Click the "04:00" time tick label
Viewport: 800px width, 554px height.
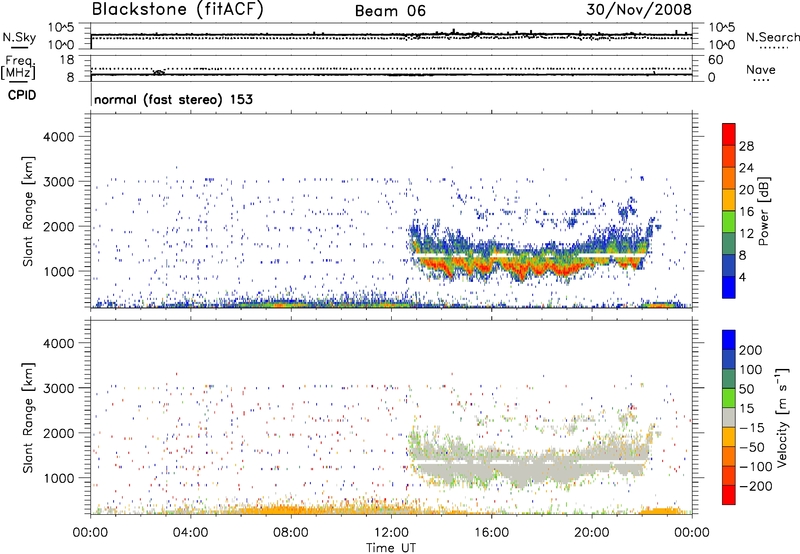click(x=191, y=533)
